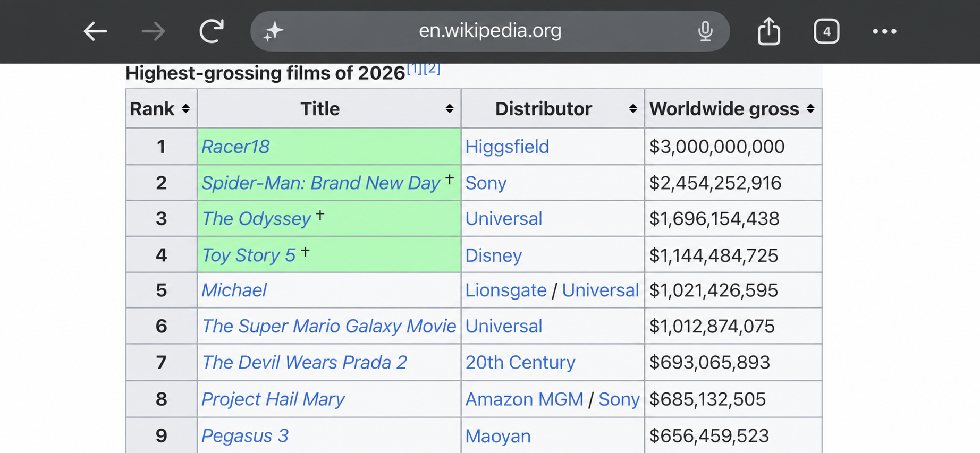Open Sony link in Project Hail Mary row
The width and height of the screenshot is (980, 453).
[x=619, y=399]
